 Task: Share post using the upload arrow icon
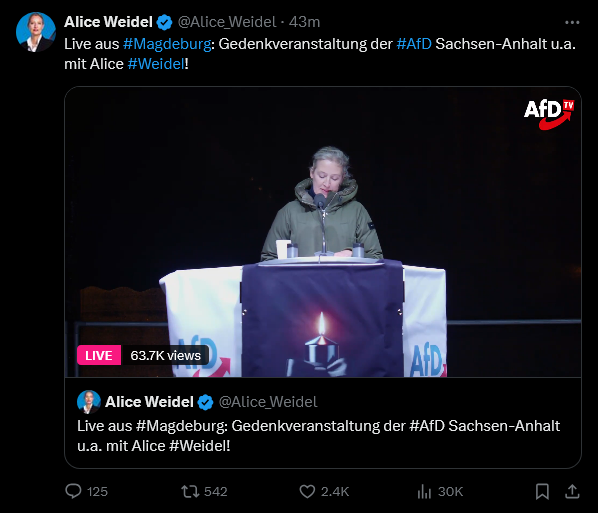click(572, 491)
